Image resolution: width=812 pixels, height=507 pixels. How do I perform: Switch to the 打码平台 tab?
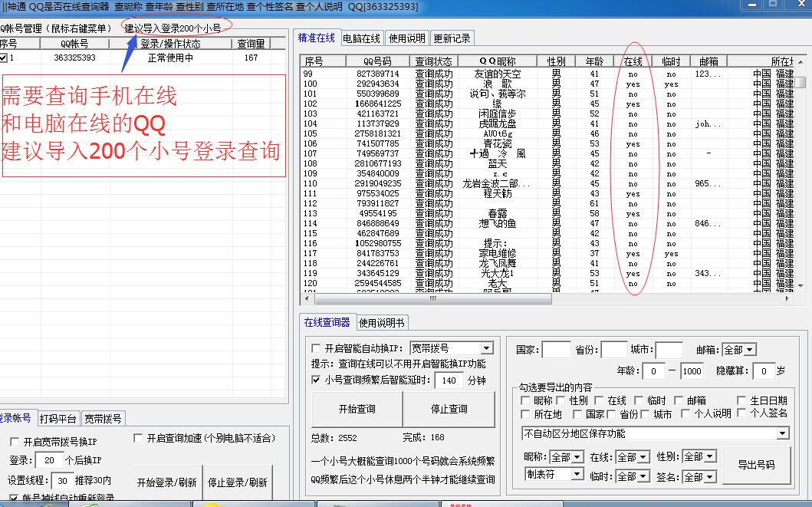point(58,419)
